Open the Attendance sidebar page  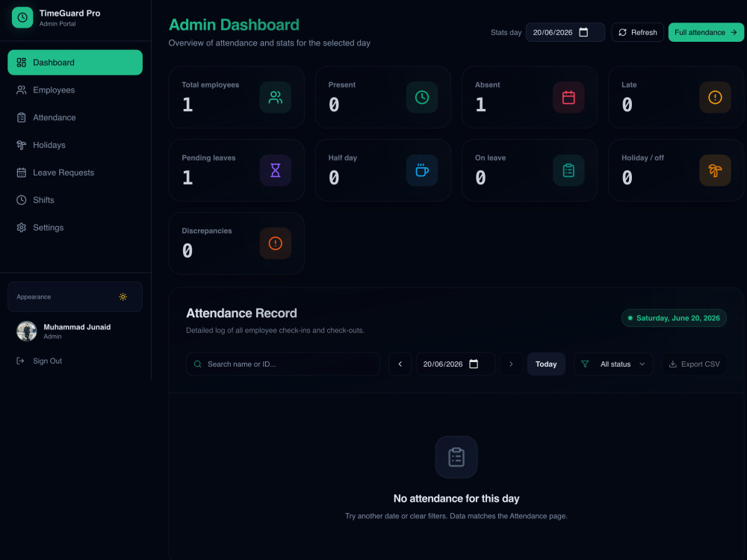click(75, 118)
